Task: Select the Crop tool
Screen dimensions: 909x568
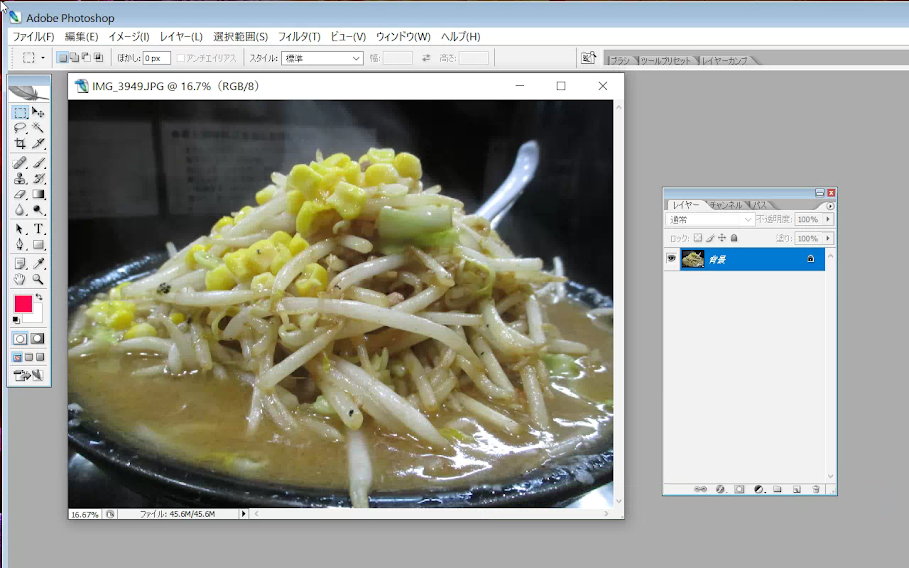Action: (20, 143)
